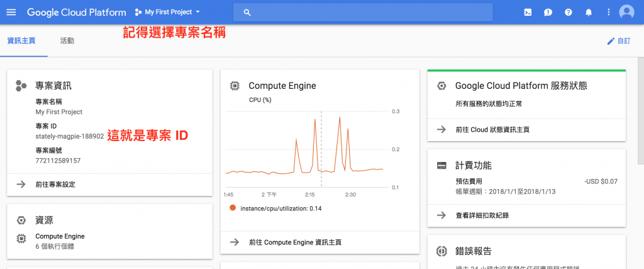644x269 pixels.
Task: Click the CPU utilization chart area
Action: pyautogui.click(x=306, y=149)
